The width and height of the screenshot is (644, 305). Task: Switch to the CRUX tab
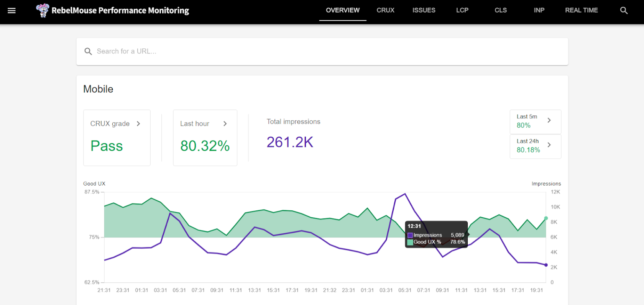pyautogui.click(x=385, y=10)
